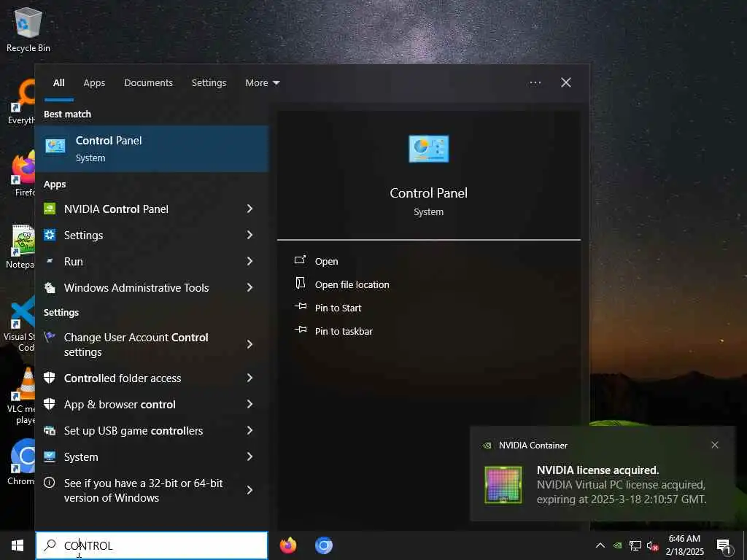Click the Run app icon
This screenshot has height=560, width=747.
[50, 261]
